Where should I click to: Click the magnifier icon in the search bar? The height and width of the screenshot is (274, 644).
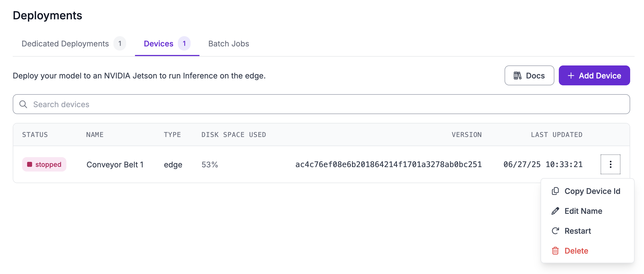[x=23, y=104]
